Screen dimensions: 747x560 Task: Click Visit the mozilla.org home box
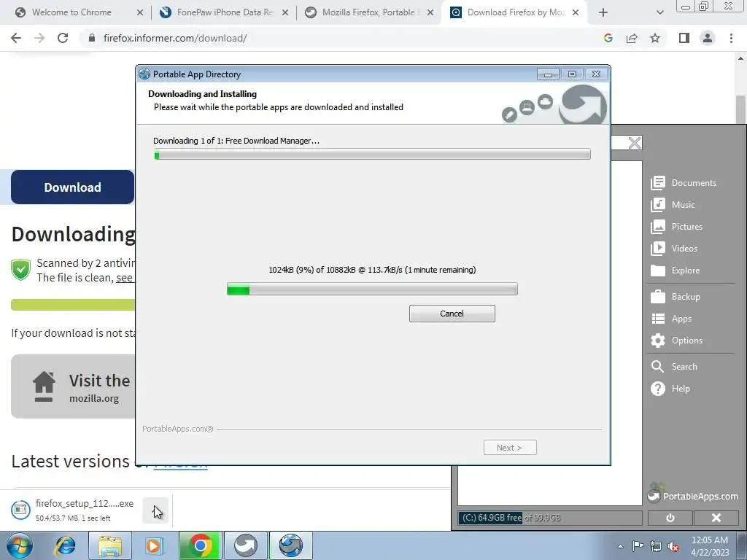74,386
